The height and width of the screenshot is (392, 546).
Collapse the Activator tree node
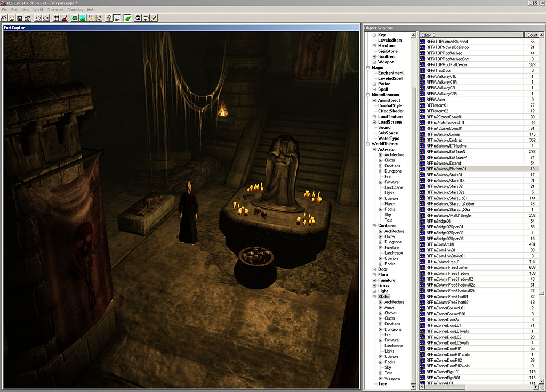pos(374,149)
